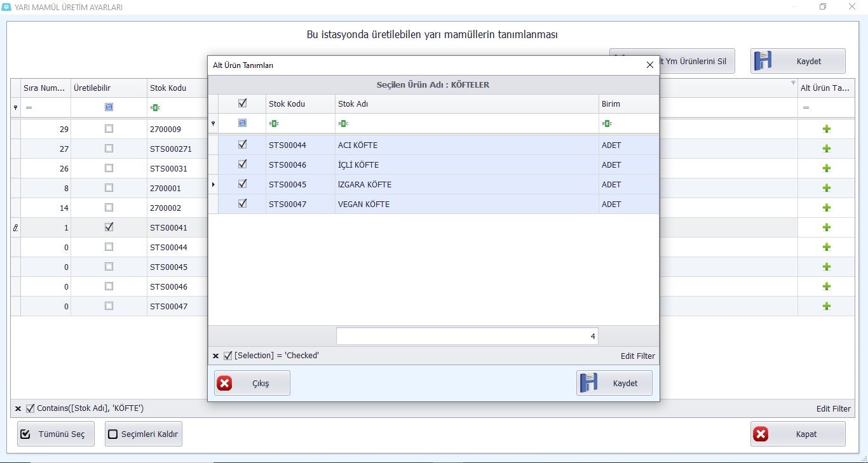
Task: Click Alt Ürün Tanımları column equals filter icon
Action: tap(806, 108)
